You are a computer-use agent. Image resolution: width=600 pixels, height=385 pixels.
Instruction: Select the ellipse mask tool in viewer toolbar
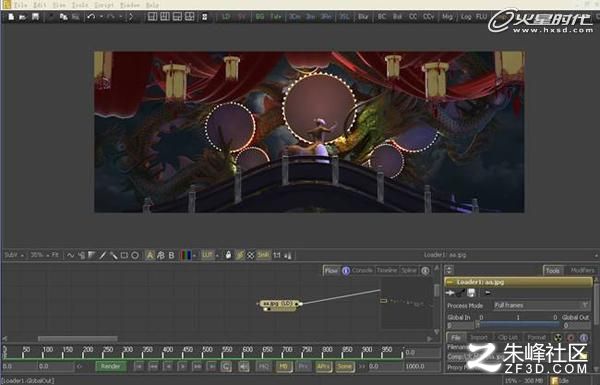coord(135,255)
